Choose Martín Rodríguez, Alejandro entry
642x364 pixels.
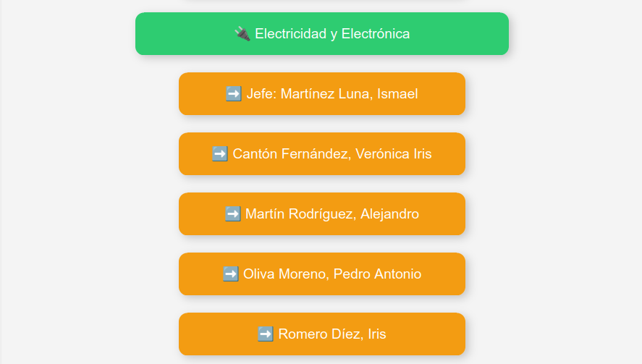(322, 213)
